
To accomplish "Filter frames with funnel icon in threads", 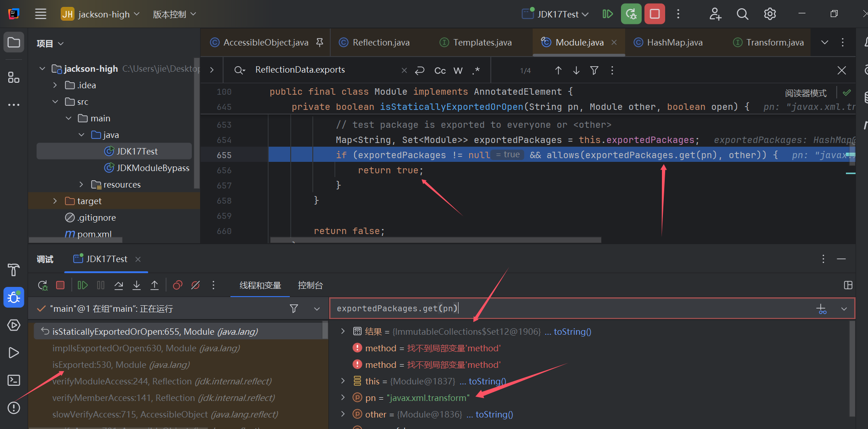I will coord(293,309).
